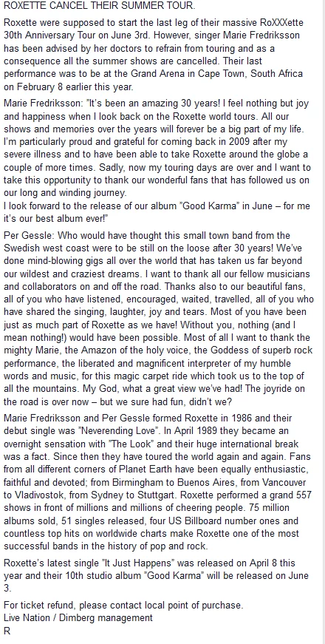Image resolution: width=325 pixels, height=644 pixels.
Task: Click 'Live Nation / Dimberg management' text
Action: click(x=78, y=617)
